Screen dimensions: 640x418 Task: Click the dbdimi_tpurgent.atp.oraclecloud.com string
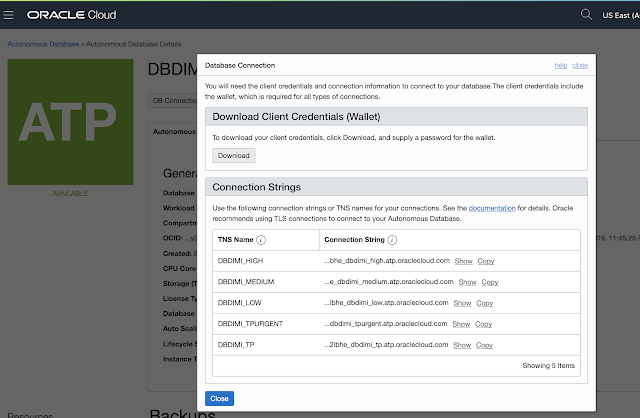click(x=386, y=324)
